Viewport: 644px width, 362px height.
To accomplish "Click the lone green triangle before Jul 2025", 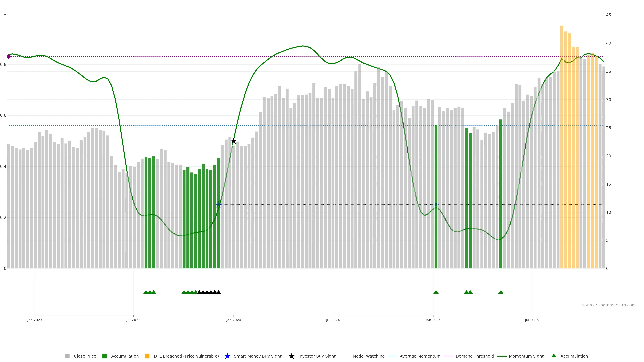I will (500, 292).
